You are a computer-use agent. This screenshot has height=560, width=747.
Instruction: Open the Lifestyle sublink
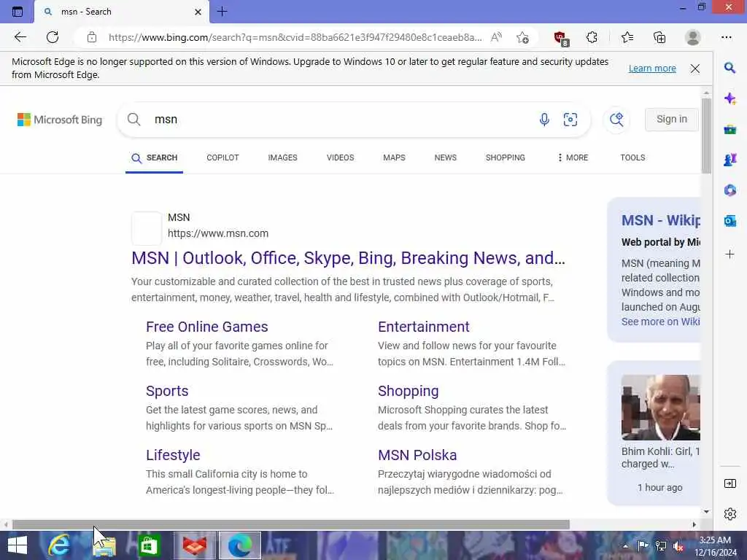tap(173, 455)
